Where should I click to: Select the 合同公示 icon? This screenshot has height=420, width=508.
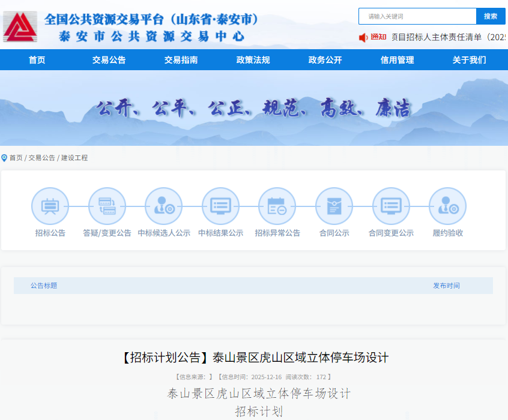pyautogui.click(x=334, y=206)
